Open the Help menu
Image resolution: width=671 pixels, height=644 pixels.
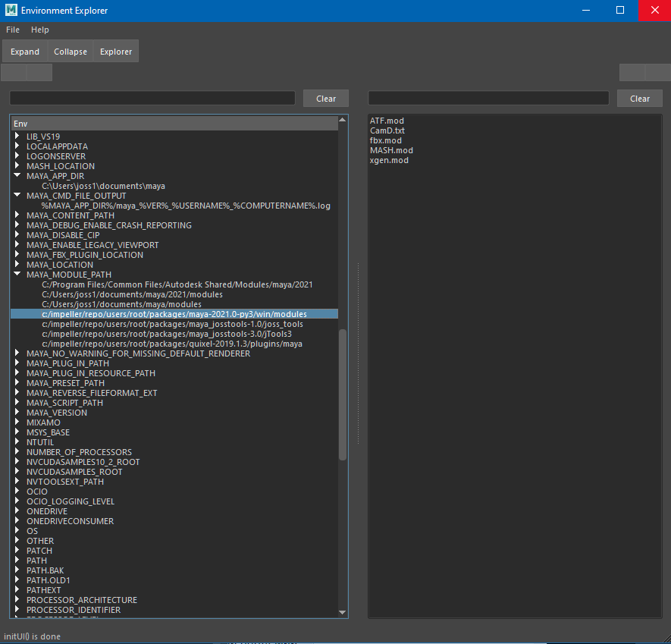pos(40,30)
